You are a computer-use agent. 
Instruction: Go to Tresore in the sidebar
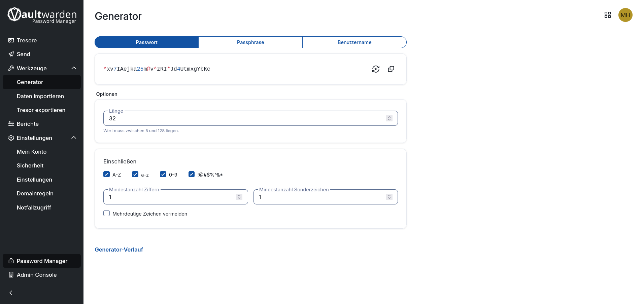[x=27, y=40]
